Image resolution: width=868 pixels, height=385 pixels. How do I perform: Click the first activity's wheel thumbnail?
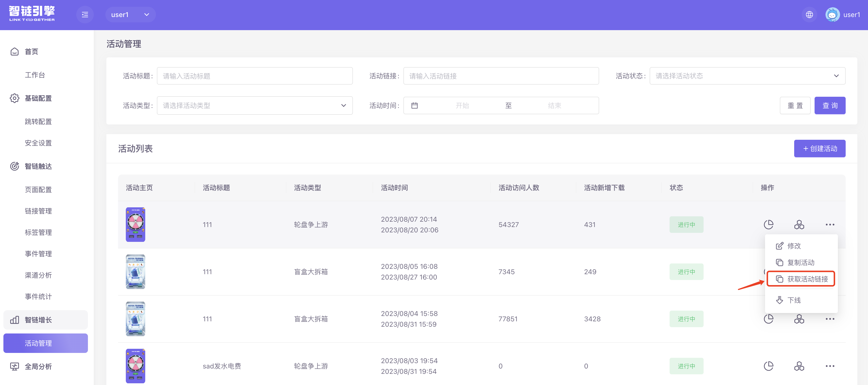pos(136,225)
